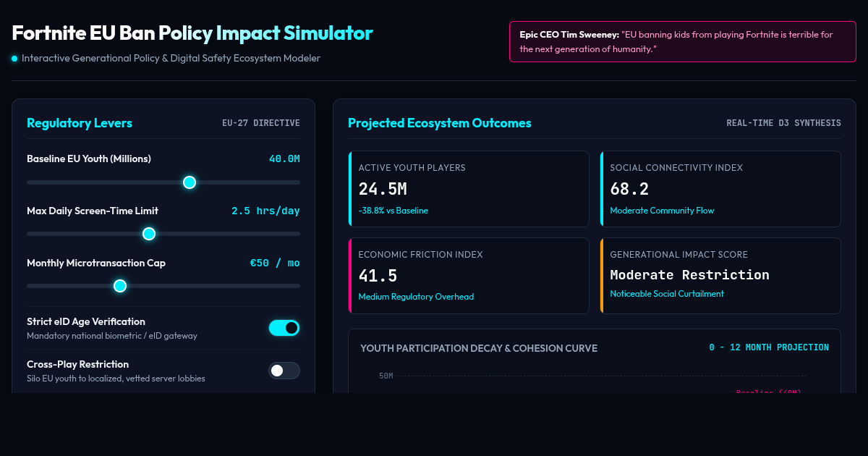This screenshot has height=456, width=868.
Task: Adjust the Baseline EU Youth slider handle
Action: [x=190, y=182]
